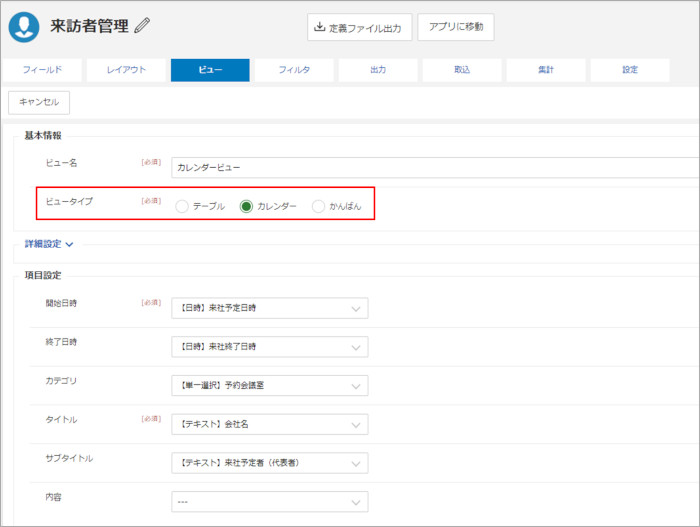Viewport: 700px width, 527px height.
Task: Switch to the レイアウト tab
Action: [x=126, y=70]
